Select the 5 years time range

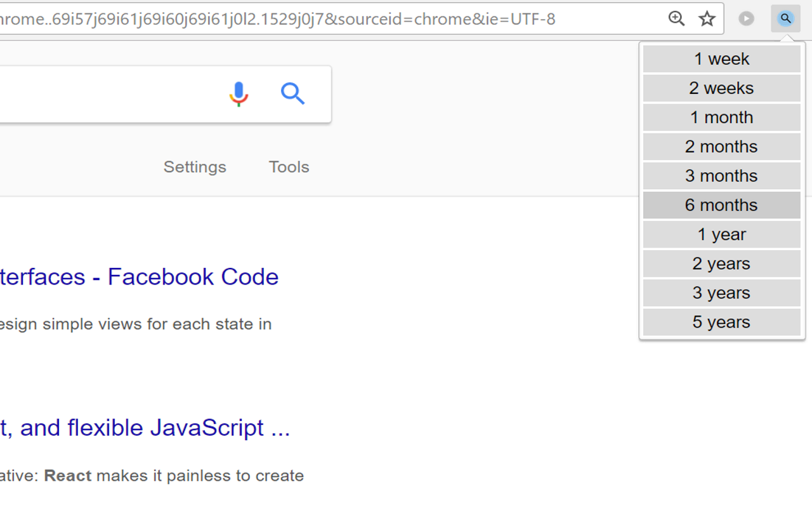(721, 321)
